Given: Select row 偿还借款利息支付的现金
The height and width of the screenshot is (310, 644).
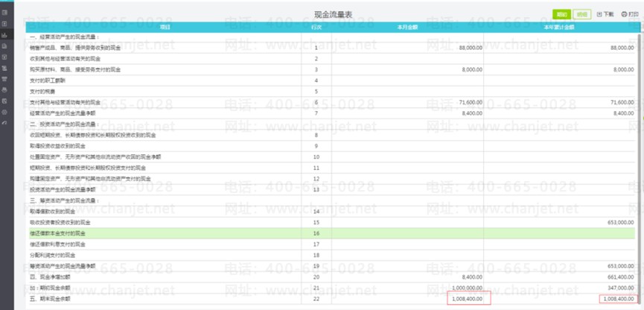Looking at the screenshot, I should 331,244.
